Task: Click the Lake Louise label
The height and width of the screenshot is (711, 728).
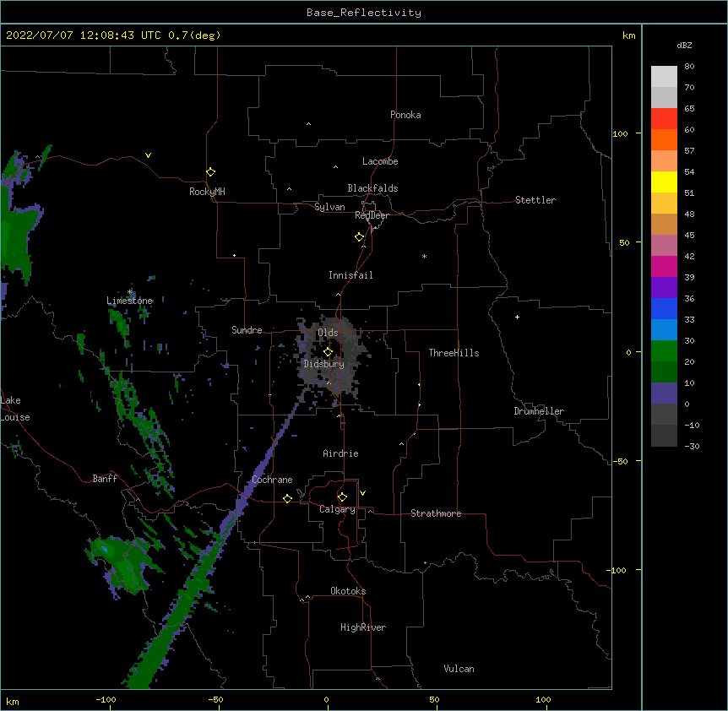Action: tap(15, 409)
